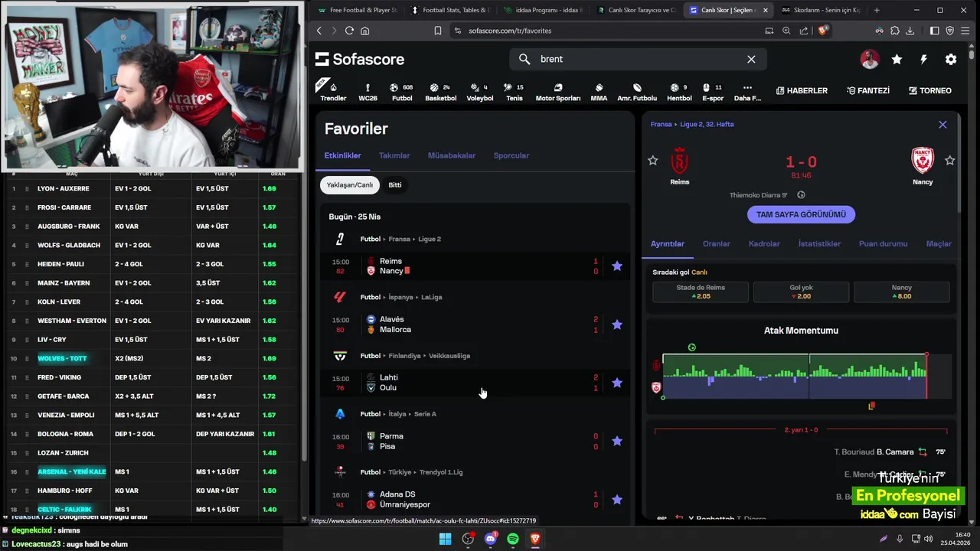Screen dimensions: 980x551
Task: Unfavorite the Adana DS - Ümraniyespor match
Action: coord(617,500)
